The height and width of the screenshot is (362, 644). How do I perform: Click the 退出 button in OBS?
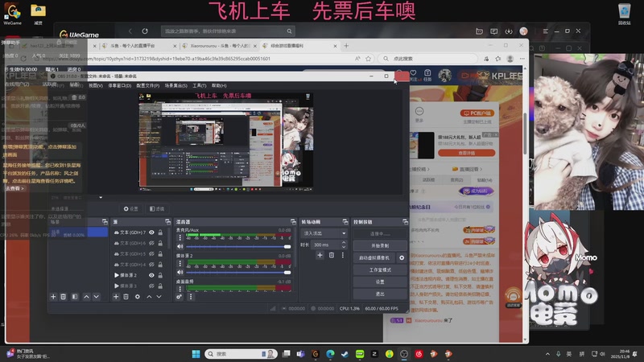[380, 294]
